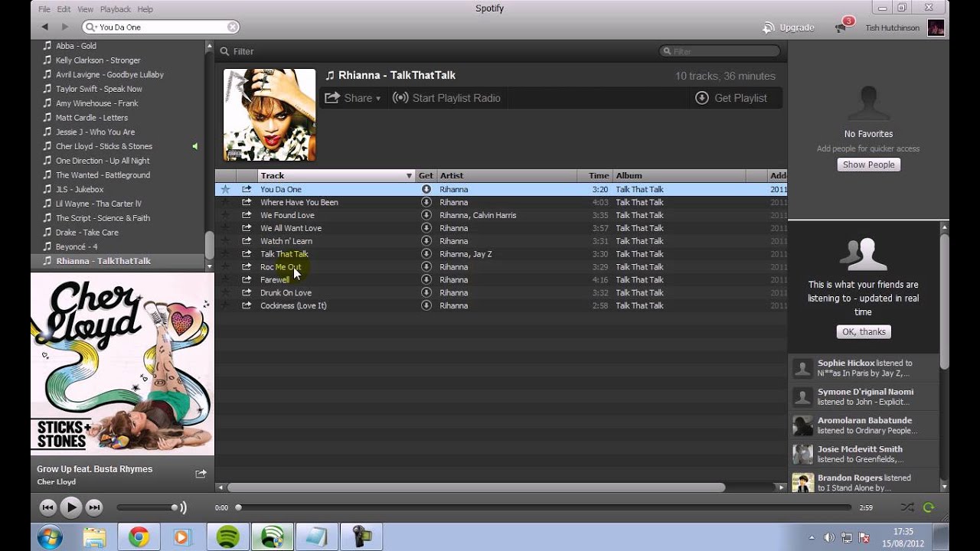Sort by the Track column header
Image resolution: width=980 pixels, height=551 pixels.
pyautogui.click(x=335, y=175)
